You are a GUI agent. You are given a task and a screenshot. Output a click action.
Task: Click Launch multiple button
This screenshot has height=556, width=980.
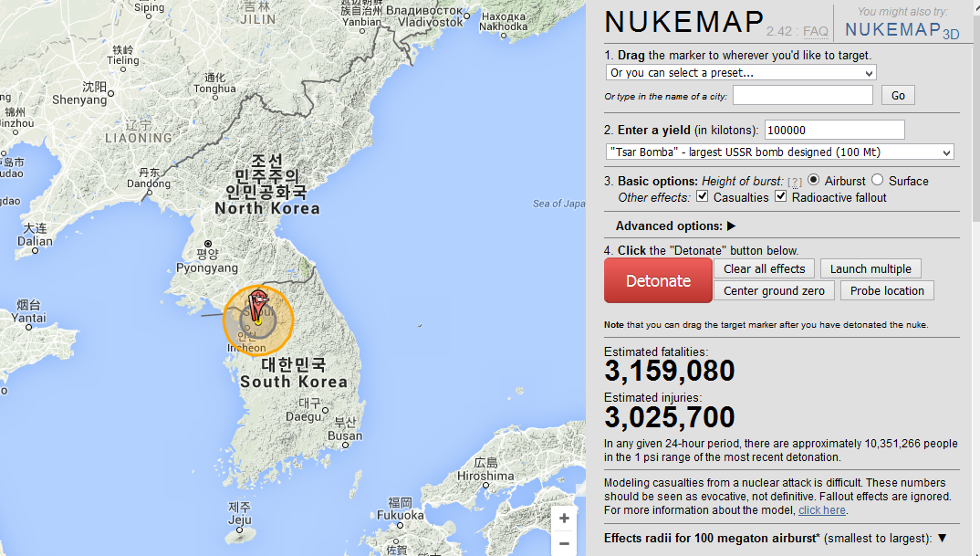click(x=871, y=269)
